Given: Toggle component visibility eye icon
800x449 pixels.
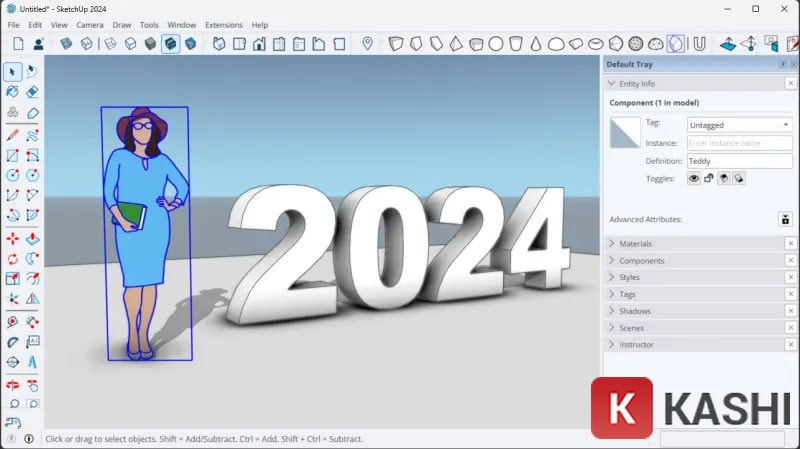Looking at the screenshot, I should click(692, 178).
